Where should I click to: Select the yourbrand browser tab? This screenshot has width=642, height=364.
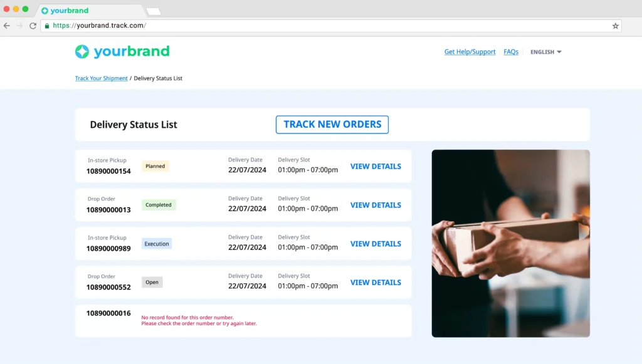click(x=88, y=11)
